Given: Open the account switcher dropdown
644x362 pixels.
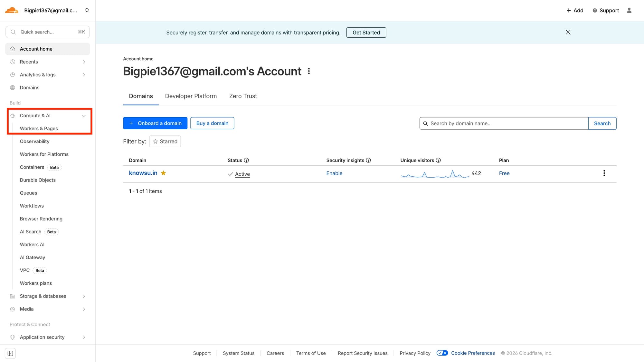Looking at the screenshot, I should pyautogui.click(x=87, y=10).
